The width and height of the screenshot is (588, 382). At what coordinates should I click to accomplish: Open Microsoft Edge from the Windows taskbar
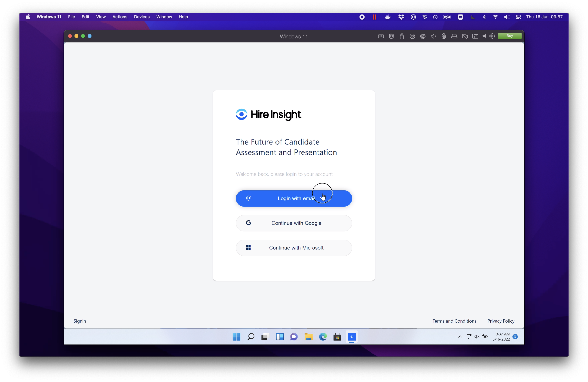pos(323,337)
